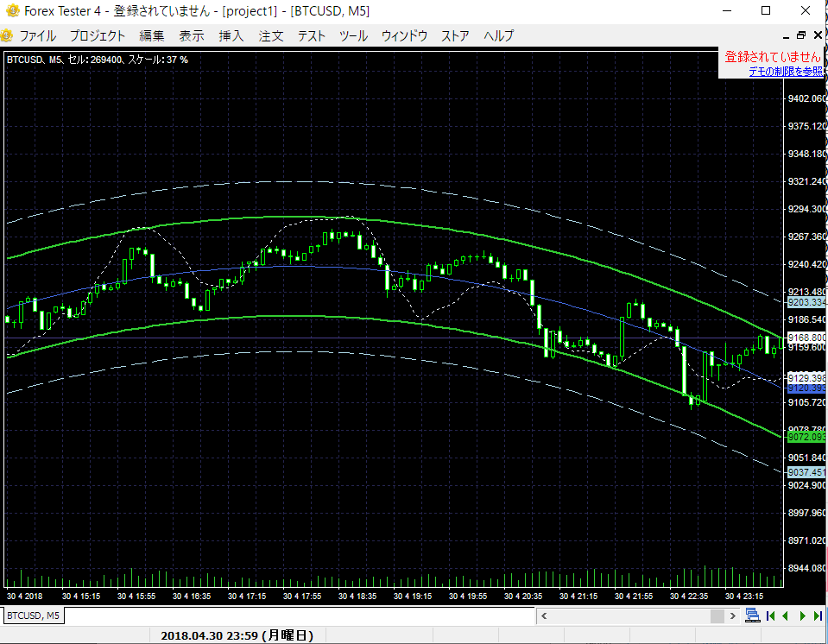Click the BTCUSD, M5 chart info header
This screenshot has width=828, height=644.
point(98,60)
